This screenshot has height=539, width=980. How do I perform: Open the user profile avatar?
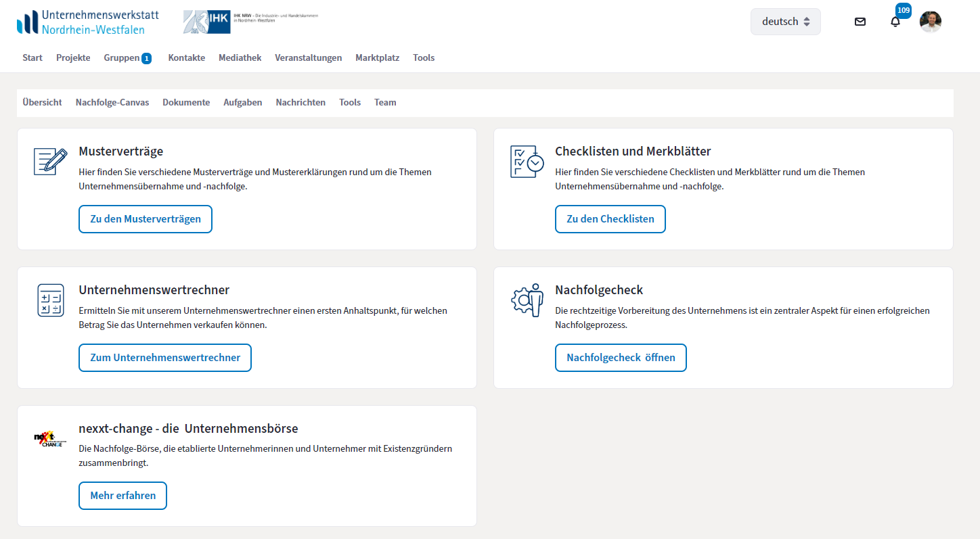pos(931,22)
